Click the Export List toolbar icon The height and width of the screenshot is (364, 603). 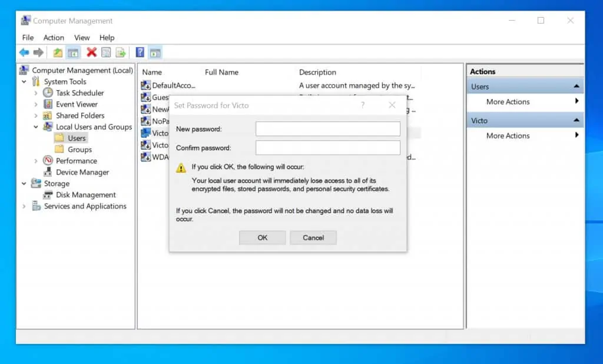[121, 52]
